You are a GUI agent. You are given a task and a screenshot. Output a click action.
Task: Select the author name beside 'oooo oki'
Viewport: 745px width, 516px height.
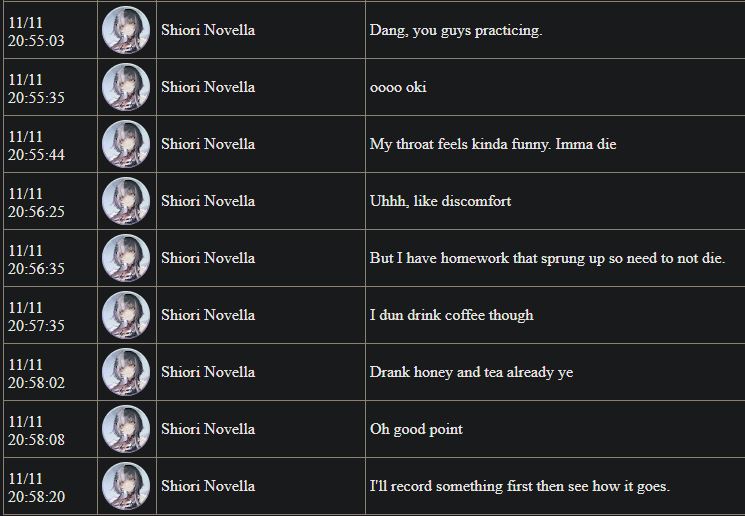[x=208, y=87]
